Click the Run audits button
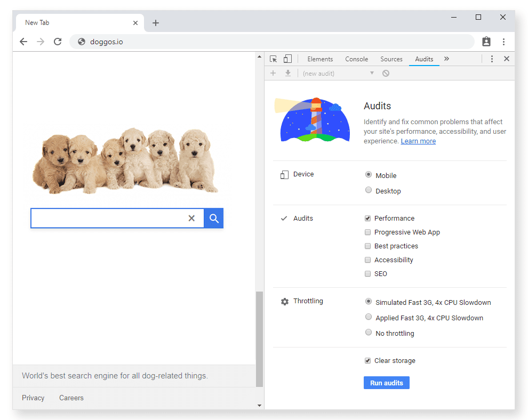 (386, 383)
